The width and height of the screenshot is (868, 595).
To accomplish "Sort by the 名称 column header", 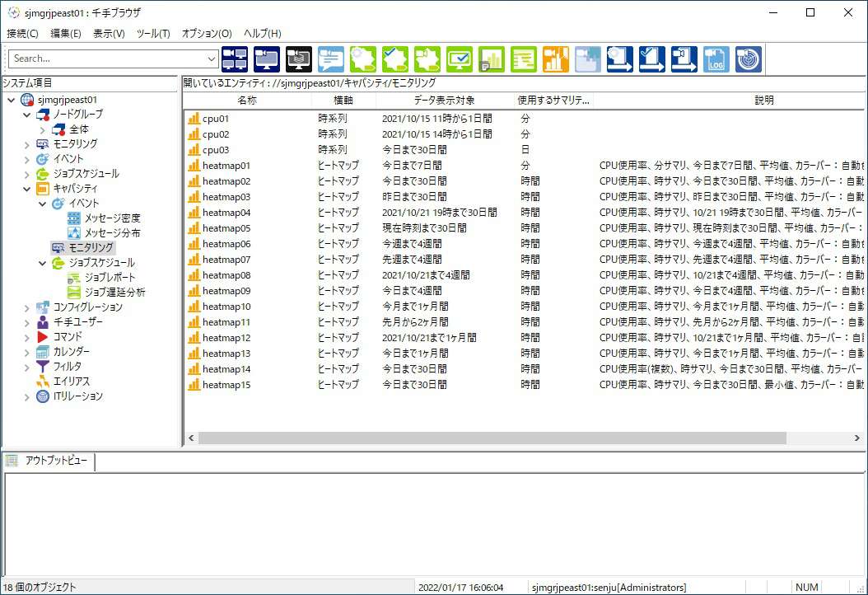I will click(x=247, y=101).
